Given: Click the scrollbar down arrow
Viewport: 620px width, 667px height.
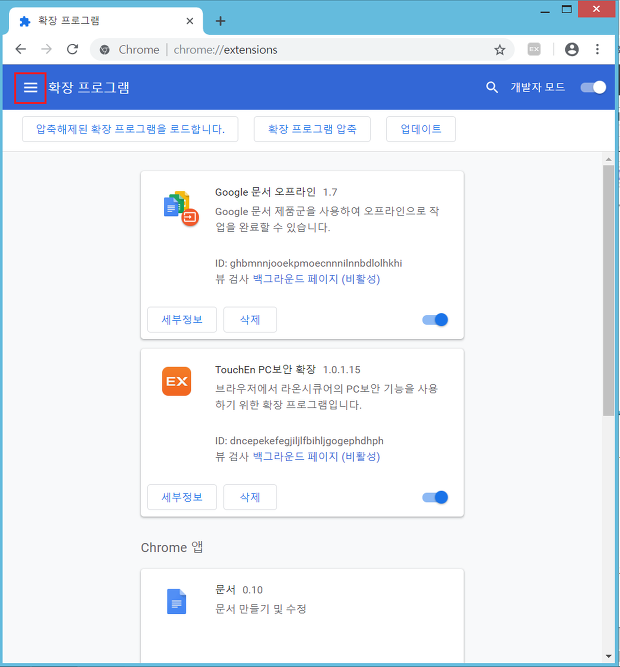Looking at the screenshot, I should click(609, 656).
